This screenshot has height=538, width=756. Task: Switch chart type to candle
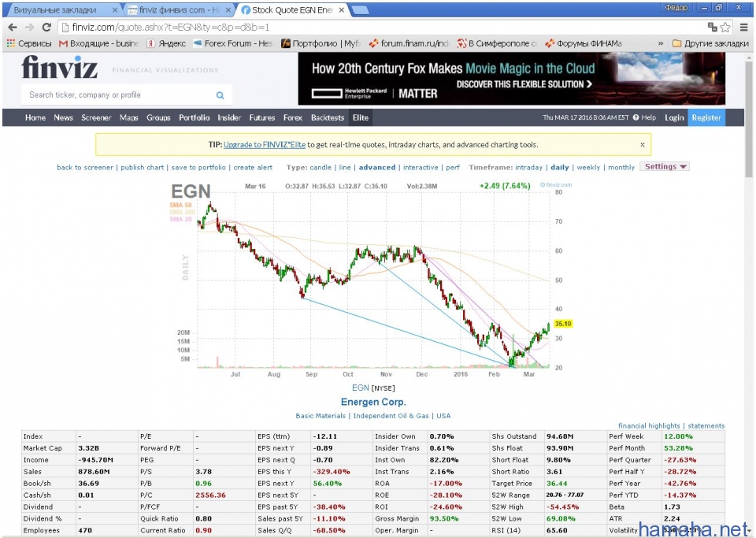321,168
